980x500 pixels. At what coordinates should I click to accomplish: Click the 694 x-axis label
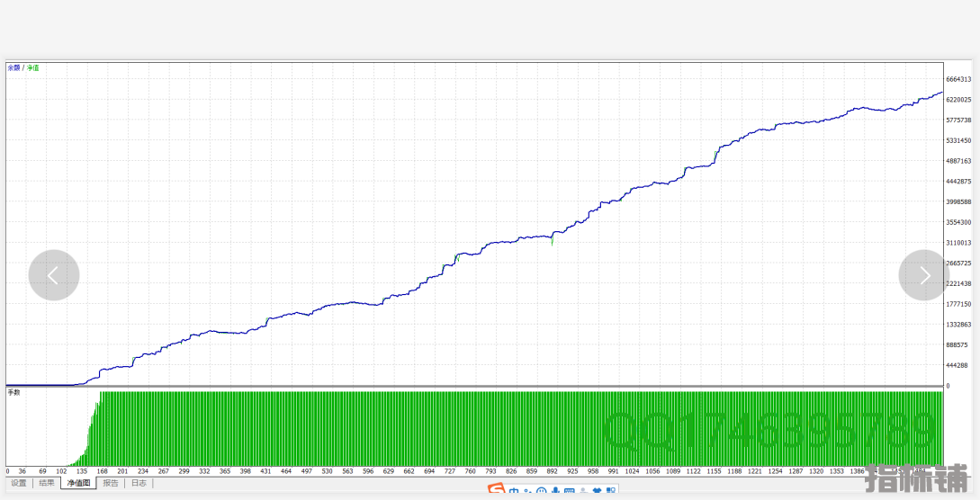click(429, 471)
